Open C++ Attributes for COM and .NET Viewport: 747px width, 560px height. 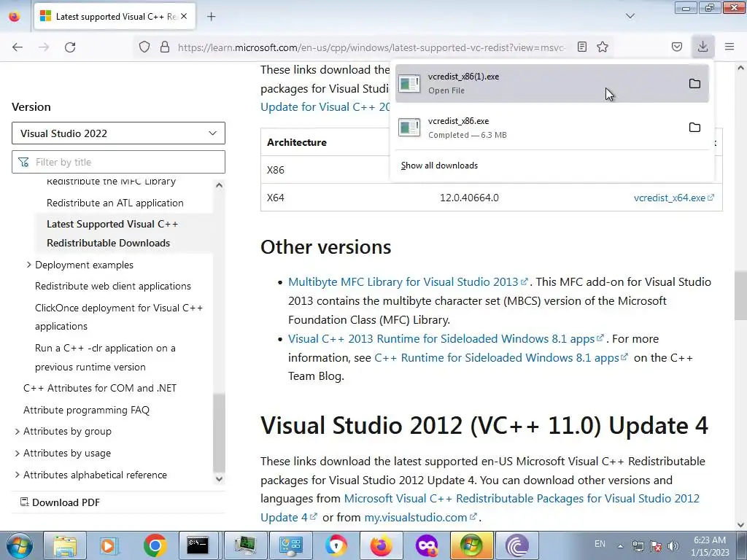(x=99, y=388)
